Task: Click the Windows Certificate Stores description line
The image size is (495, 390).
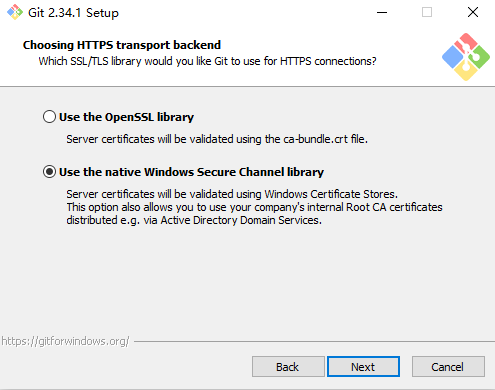Action: [x=232, y=194]
